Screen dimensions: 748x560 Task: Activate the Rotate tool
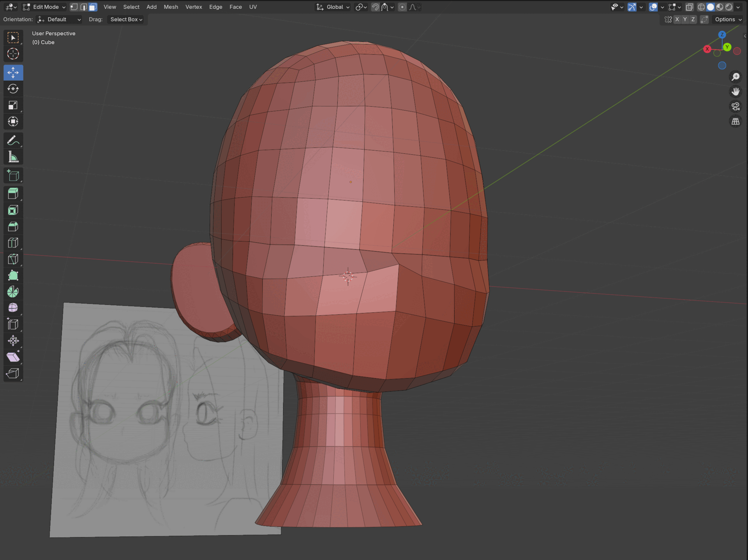tap(13, 89)
